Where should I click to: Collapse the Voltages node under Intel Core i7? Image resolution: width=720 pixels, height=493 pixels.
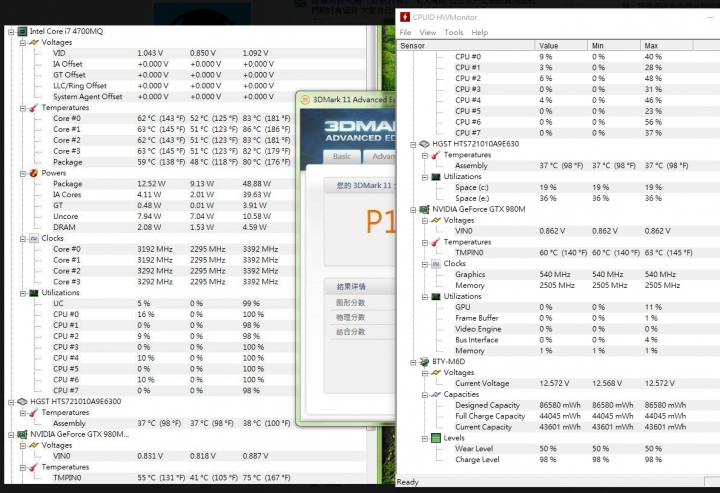pos(22,43)
